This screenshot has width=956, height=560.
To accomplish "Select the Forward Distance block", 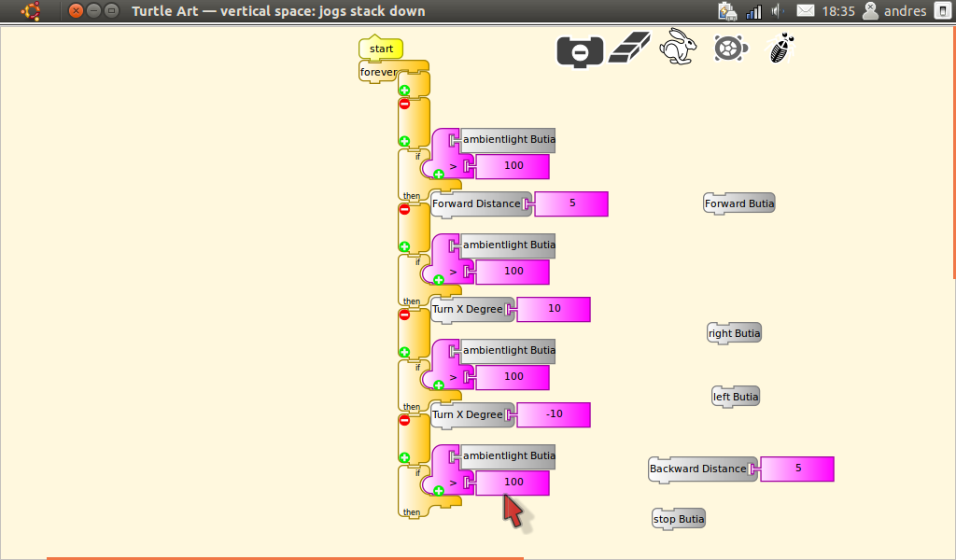I will [479, 204].
